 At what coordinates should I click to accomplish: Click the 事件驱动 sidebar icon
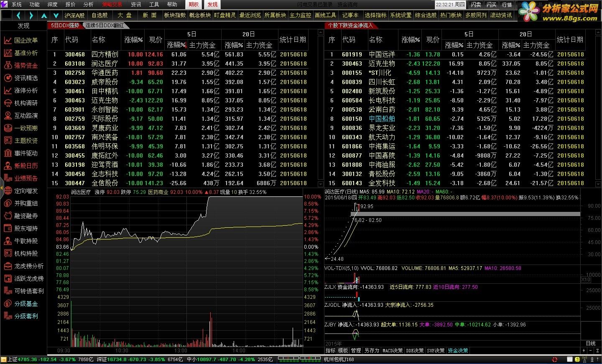click(8, 153)
